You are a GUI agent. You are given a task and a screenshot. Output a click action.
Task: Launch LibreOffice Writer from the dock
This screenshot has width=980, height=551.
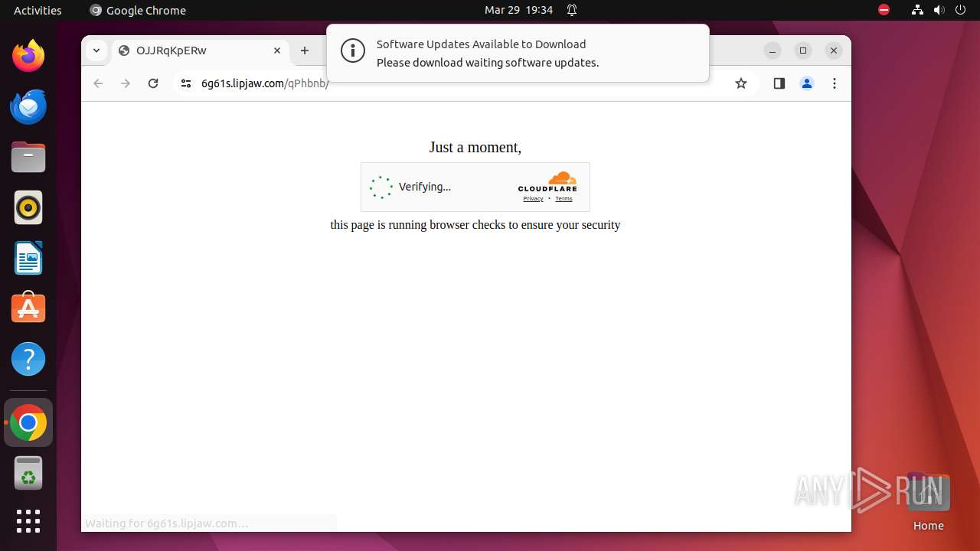(x=28, y=258)
